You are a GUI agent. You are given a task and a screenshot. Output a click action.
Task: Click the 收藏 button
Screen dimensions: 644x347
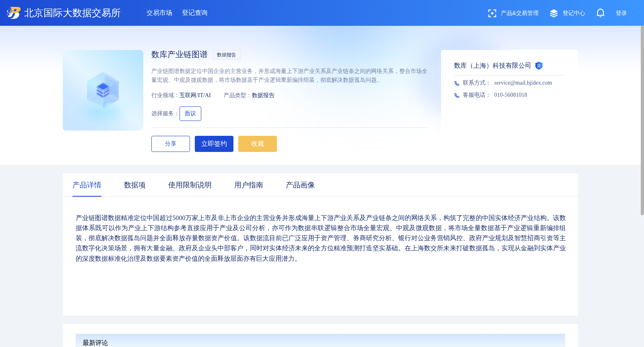click(258, 144)
